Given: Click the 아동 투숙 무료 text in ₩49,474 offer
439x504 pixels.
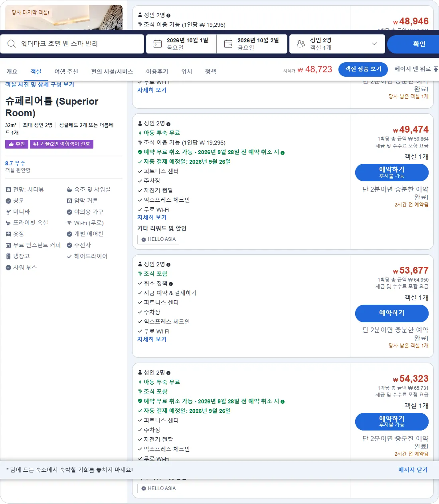Looking at the screenshot, I should click(162, 133).
